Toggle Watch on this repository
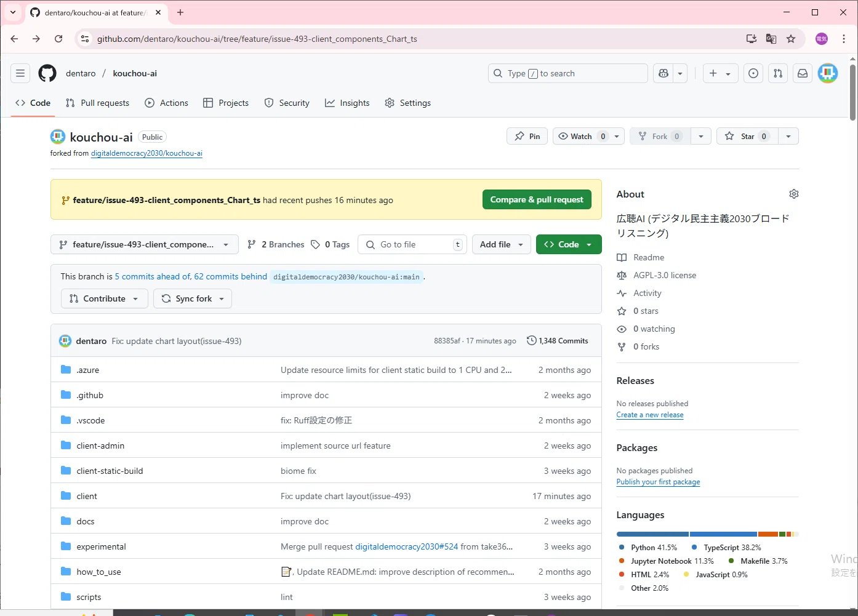Image resolution: width=858 pixels, height=616 pixels. click(x=581, y=136)
